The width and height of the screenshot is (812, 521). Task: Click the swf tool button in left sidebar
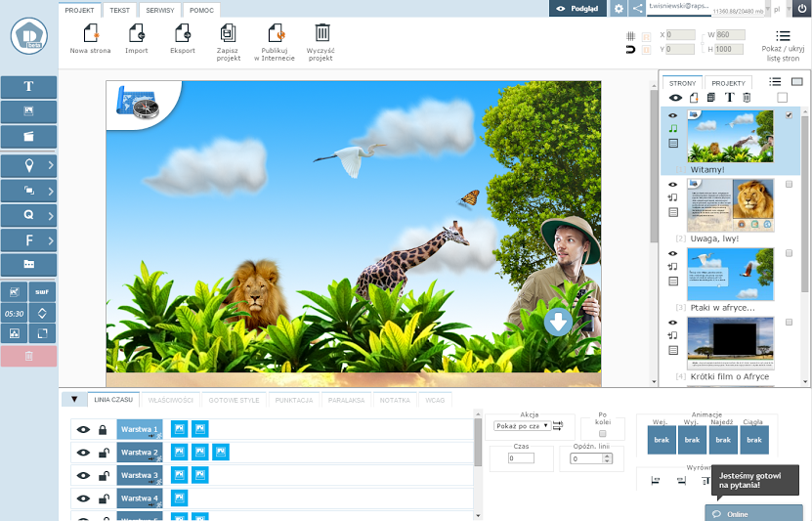tap(43, 291)
